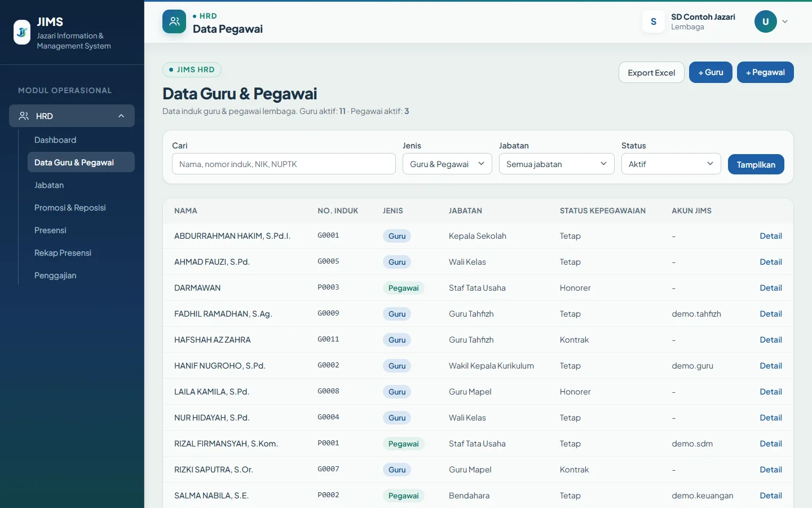The width and height of the screenshot is (812, 508).
Task: Click the Pegawai badge in SALMA NABILA row
Action: coord(403,496)
